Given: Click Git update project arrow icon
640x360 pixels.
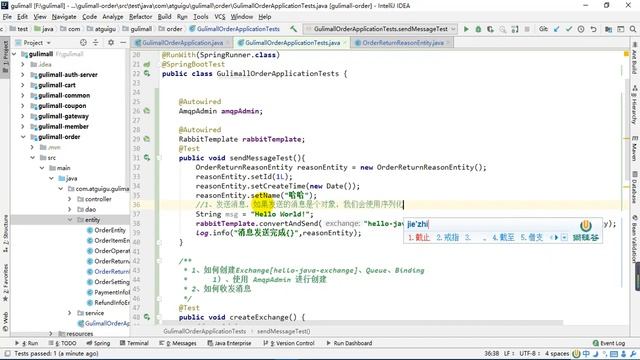Looking at the screenshot, I should [x=557, y=29].
